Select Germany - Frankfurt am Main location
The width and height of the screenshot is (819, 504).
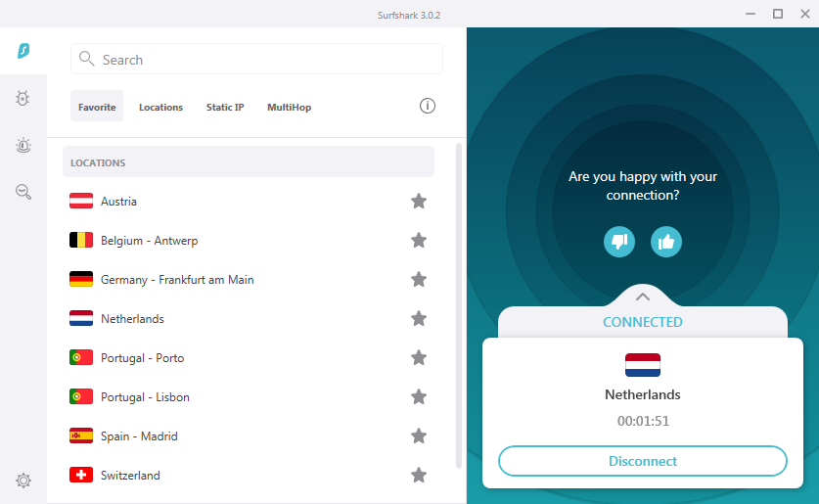point(249,280)
